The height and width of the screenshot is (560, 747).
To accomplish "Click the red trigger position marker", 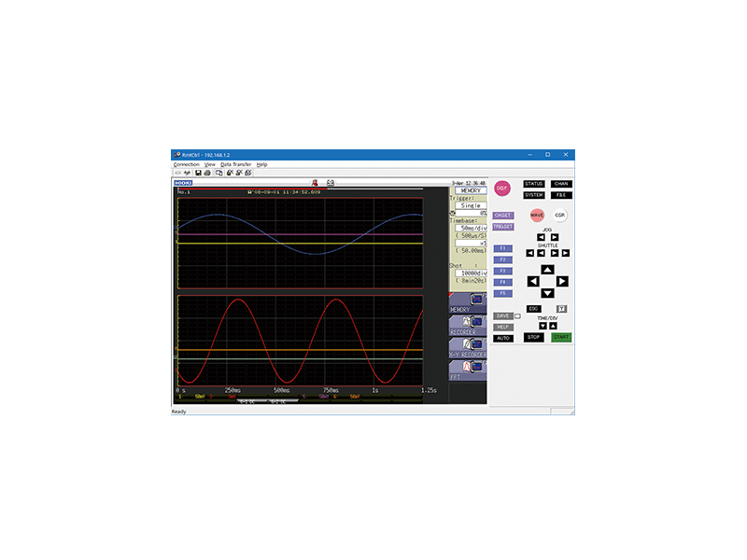I will click(315, 183).
